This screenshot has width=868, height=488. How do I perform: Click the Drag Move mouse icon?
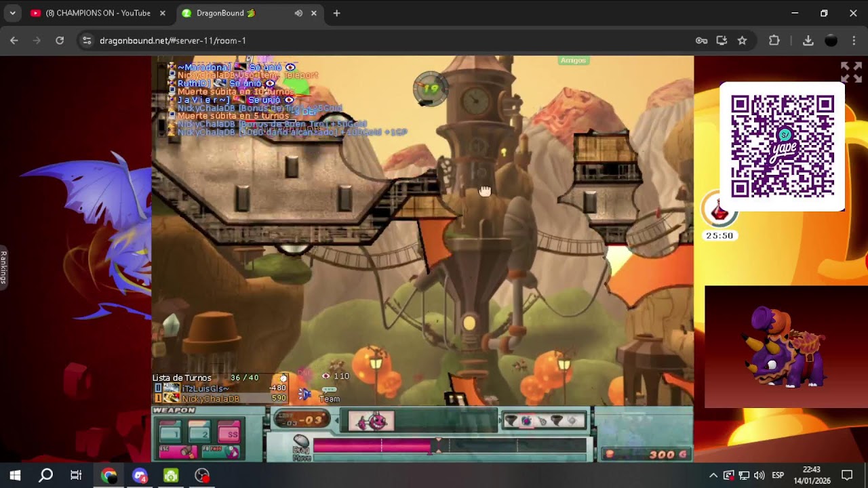tap(301, 443)
